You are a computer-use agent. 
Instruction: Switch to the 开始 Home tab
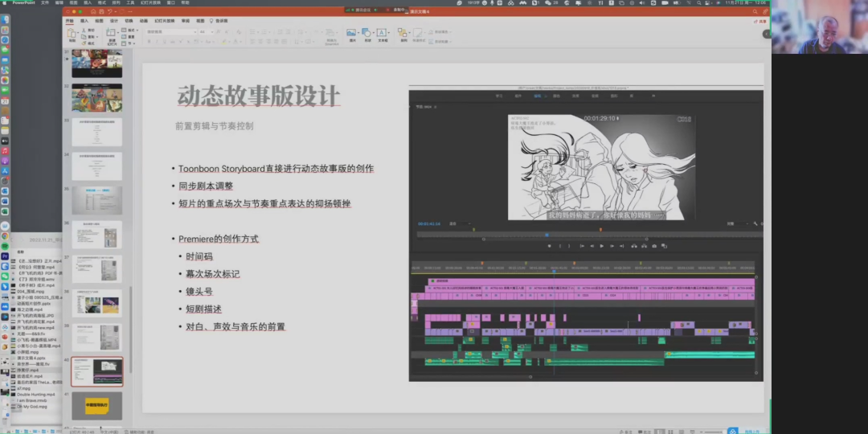[x=70, y=21]
